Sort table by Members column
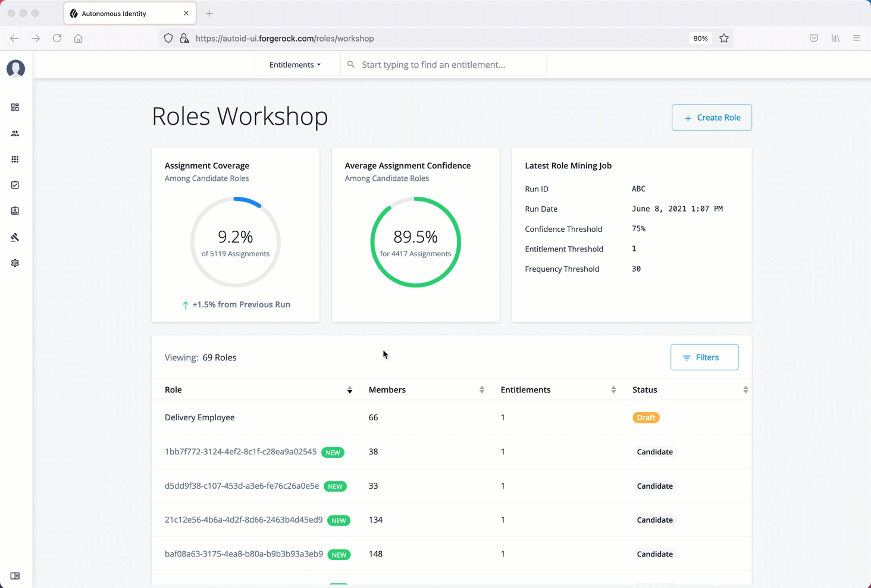The height and width of the screenshot is (588, 871). pos(481,390)
